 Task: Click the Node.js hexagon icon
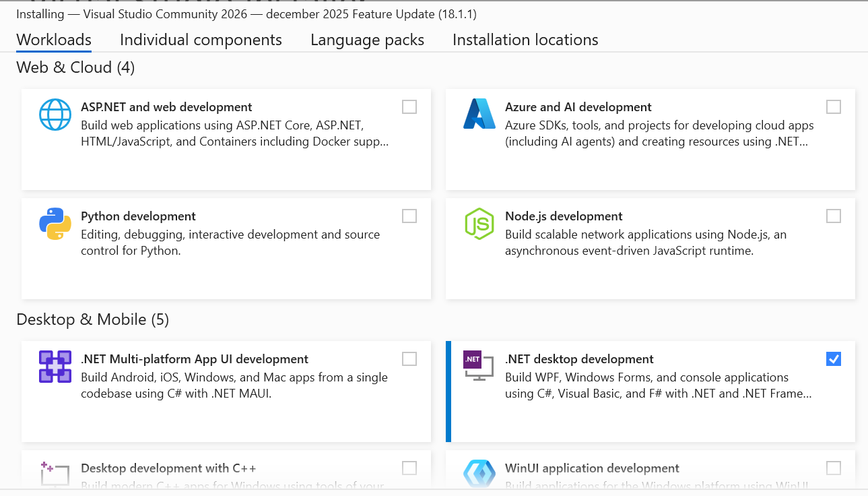click(x=479, y=224)
